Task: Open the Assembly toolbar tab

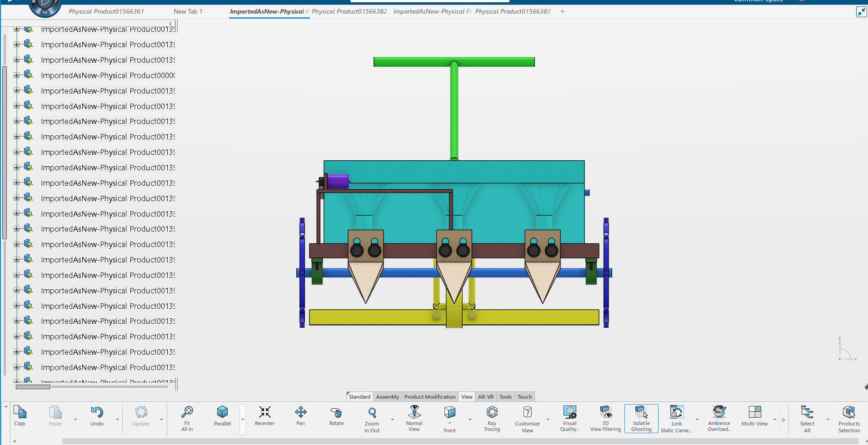Action: click(x=388, y=397)
